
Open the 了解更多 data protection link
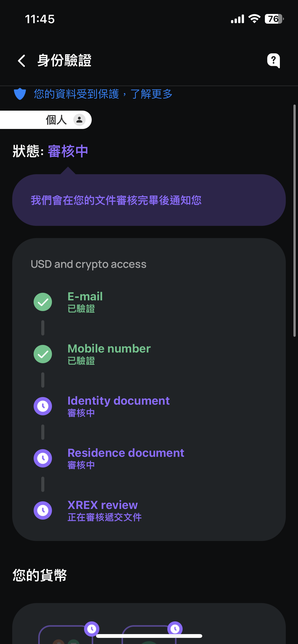(x=151, y=94)
